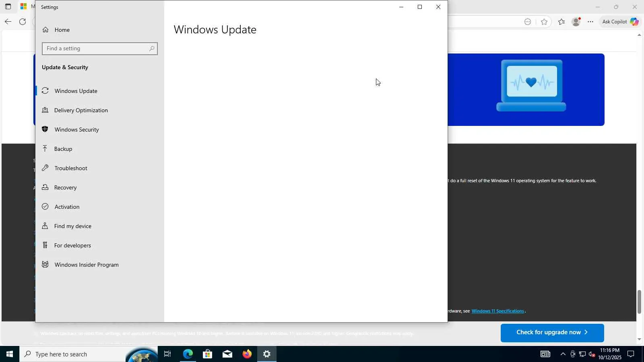
Task: Open the Troubleshoot section
Action: (x=100, y=168)
